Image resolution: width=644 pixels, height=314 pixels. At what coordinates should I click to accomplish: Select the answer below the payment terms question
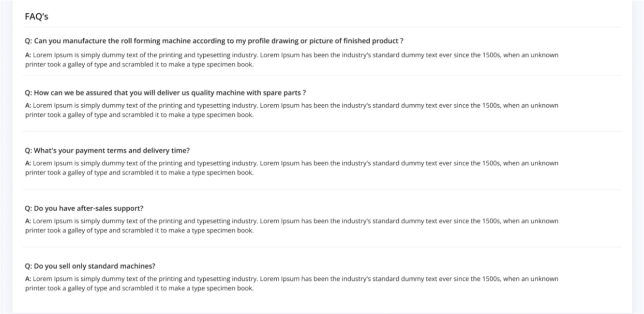coord(292,167)
